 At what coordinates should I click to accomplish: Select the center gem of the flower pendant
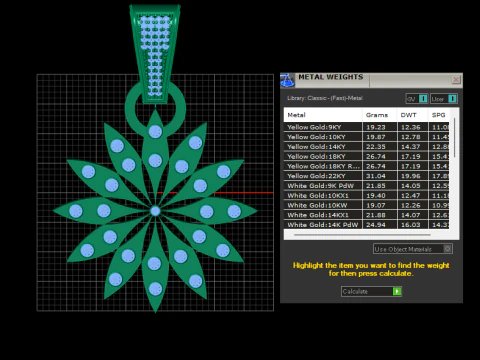point(155,211)
